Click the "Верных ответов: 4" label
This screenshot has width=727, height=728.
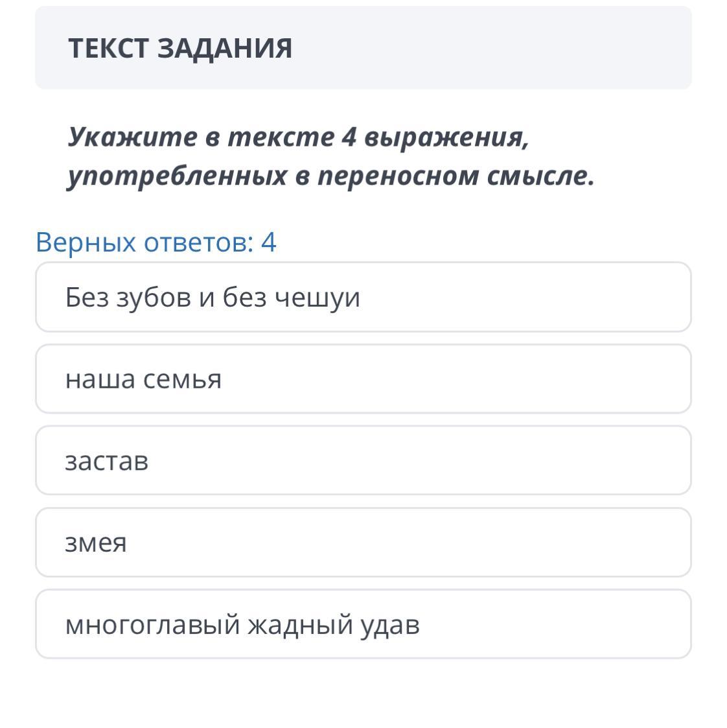coord(156,242)
